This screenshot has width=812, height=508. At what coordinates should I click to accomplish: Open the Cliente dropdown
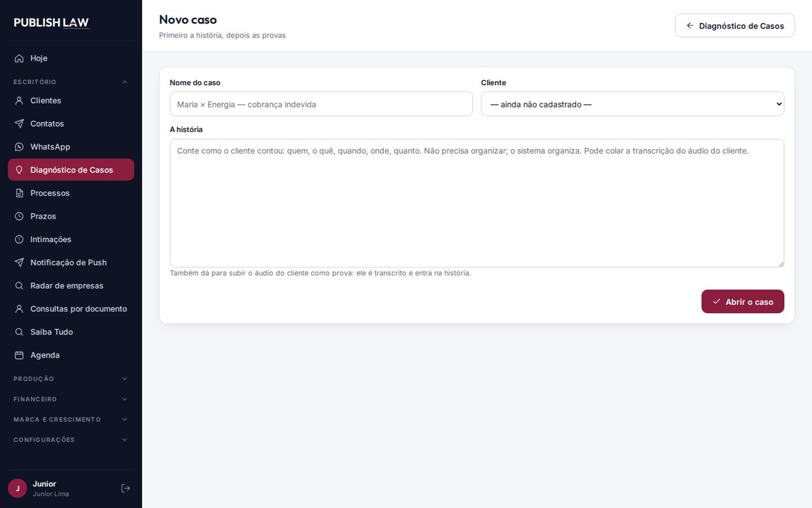coord(632,104)
